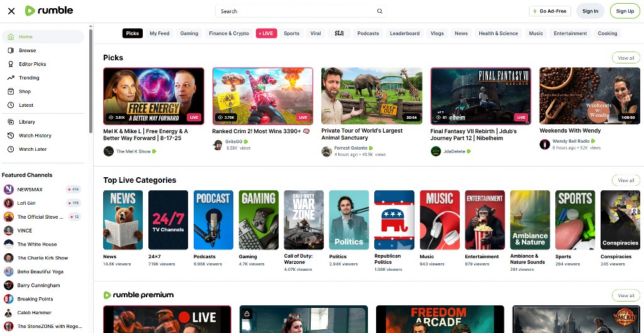Open Shop in the sidebar
Viewport: 644px width, 333px height.
coord(43,92)
